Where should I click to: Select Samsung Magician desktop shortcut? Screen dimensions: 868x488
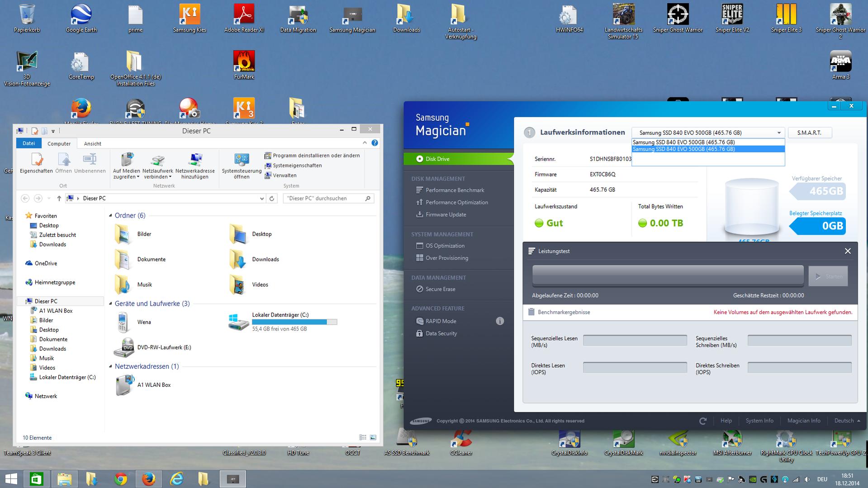(x=352, y=19)
